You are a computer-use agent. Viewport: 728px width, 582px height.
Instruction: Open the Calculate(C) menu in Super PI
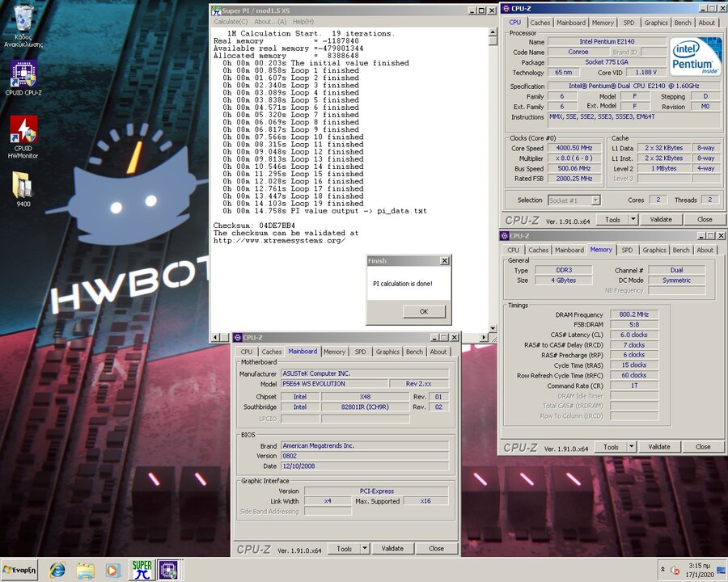pyautogui.click(x=231, y=22)
